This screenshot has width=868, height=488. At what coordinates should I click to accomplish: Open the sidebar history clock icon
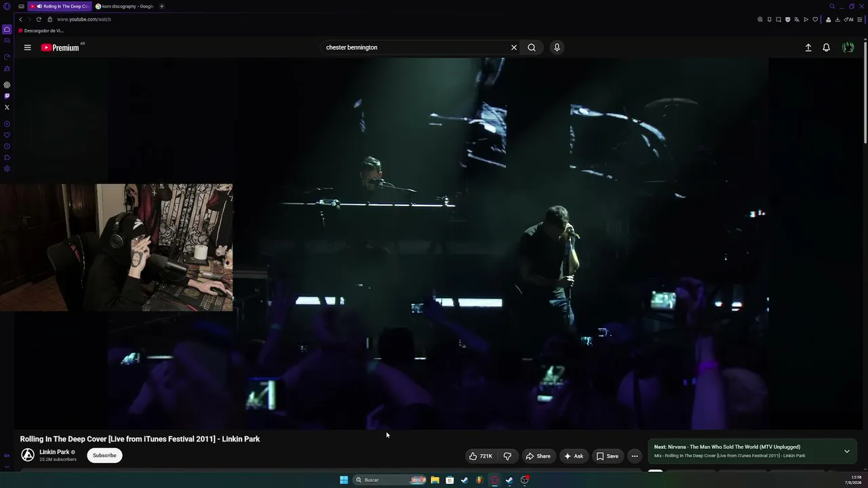(7, 146)
